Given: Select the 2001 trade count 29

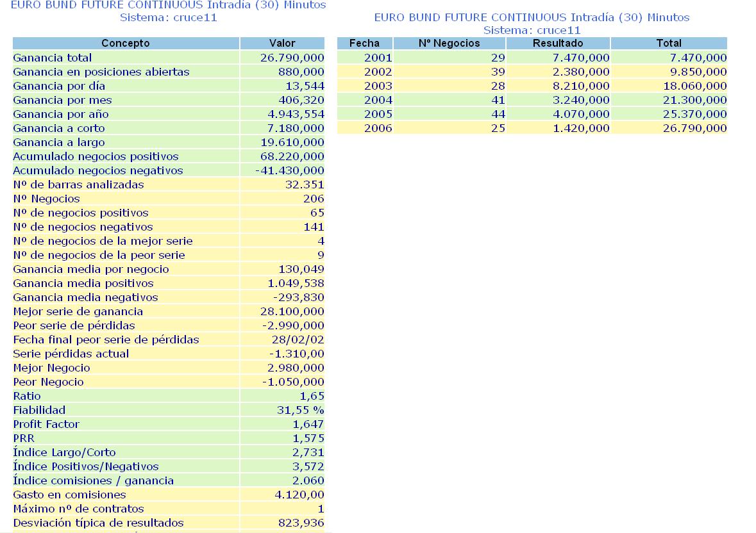Looking at the screenshot, I should click(x=498, y=58).
